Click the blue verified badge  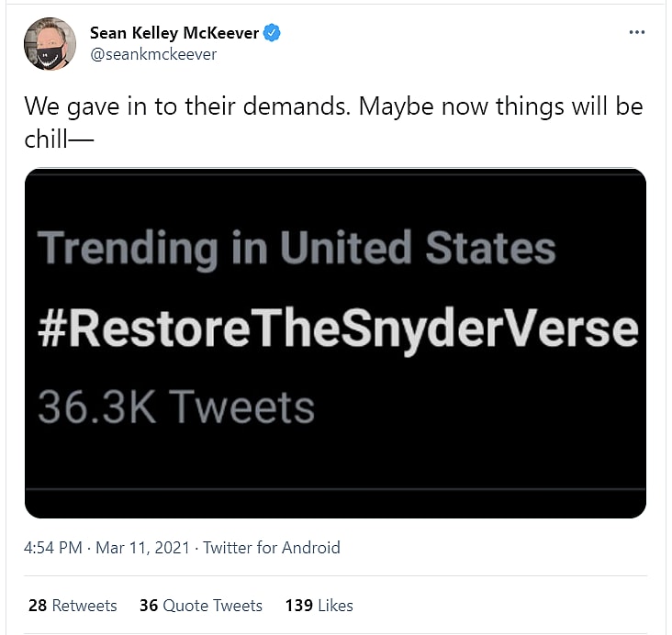click(273, 33)
